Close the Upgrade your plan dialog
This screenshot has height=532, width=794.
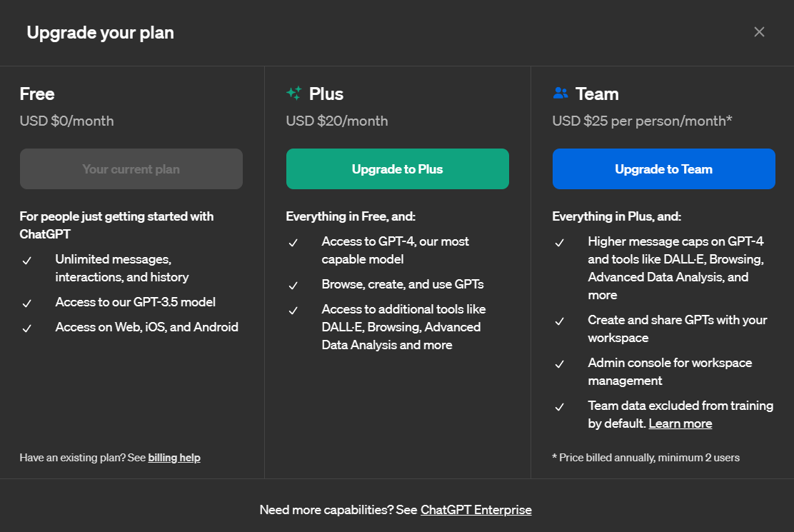pyautogui.click(x=759, y=32)
